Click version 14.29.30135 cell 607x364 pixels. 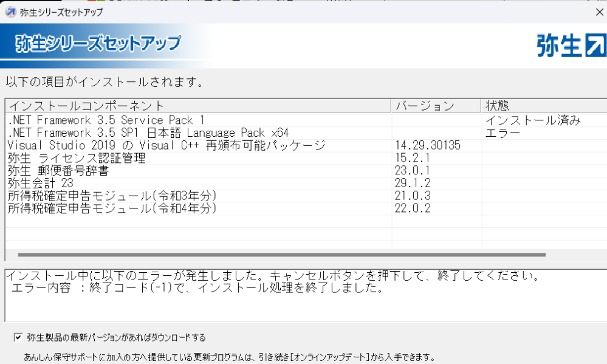pyautogui.click(x=428, y=146)
